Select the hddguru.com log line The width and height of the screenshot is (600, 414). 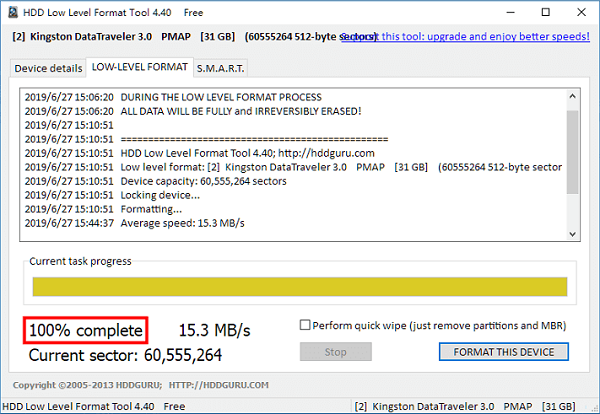(200, 153)
